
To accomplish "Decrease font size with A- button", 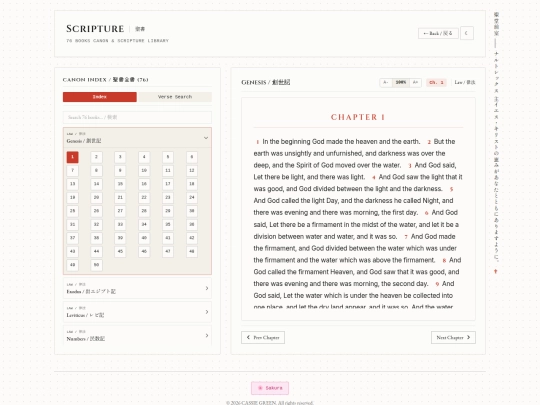I will pos(386,82).
